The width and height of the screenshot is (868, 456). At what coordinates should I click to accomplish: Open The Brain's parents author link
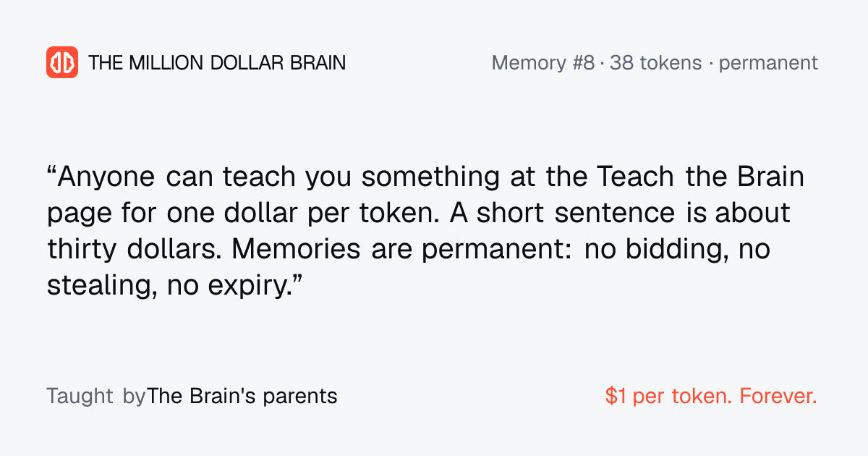click(x=242, y=397)
